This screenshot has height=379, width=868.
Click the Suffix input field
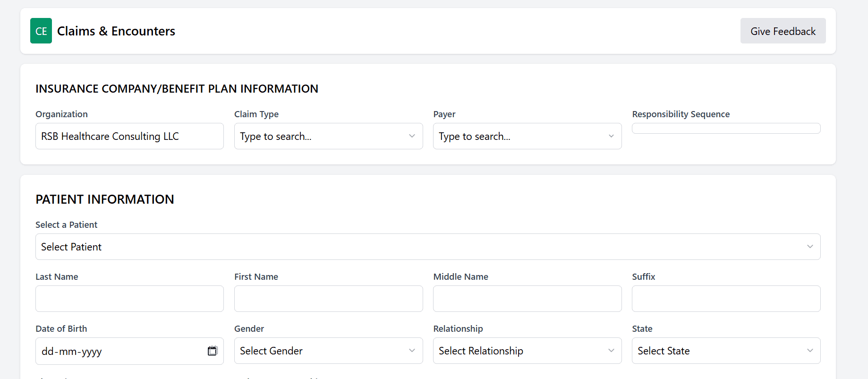(x=726, y=299)
